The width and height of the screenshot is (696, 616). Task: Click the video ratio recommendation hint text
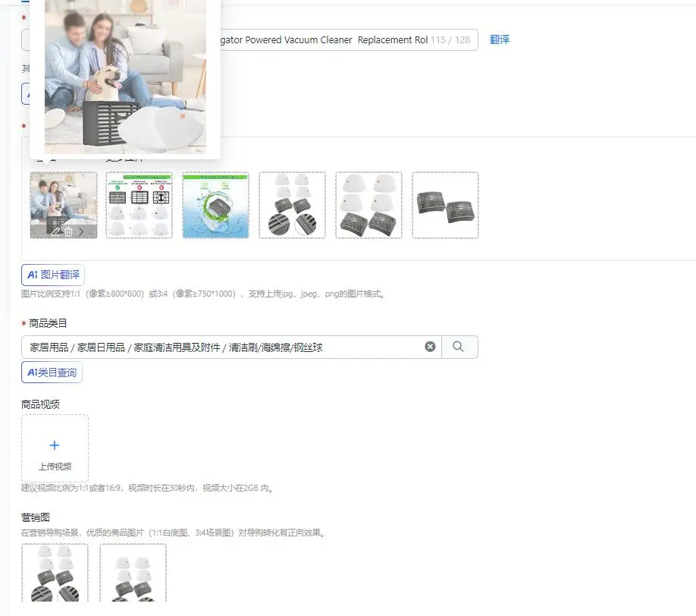point(148,488)
